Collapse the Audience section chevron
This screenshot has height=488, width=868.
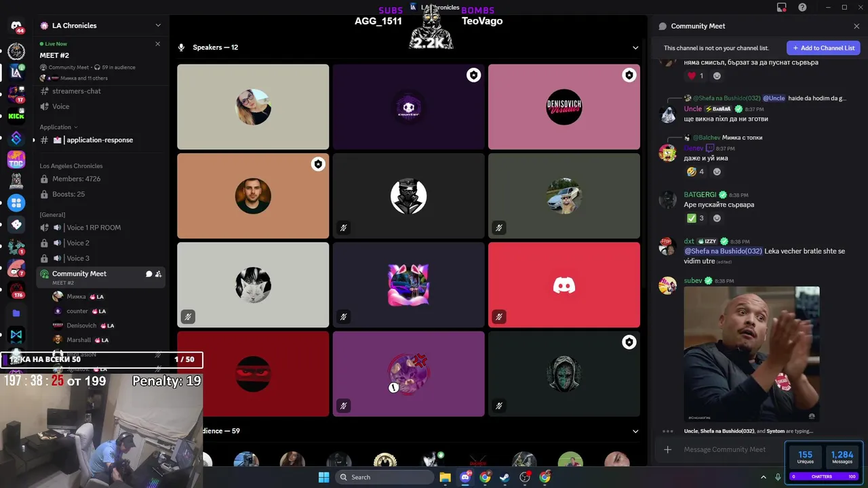click(635, 431)
